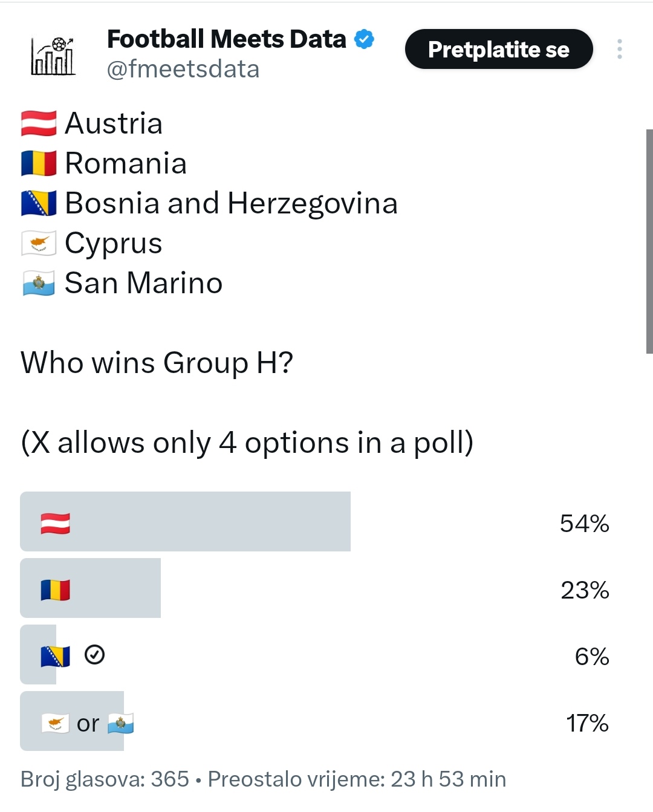Image resolution: width=653 pixels, height=812 pixels.
Task: Click the vertical scrollbar thumb on right edge
Action: [649, 241]
